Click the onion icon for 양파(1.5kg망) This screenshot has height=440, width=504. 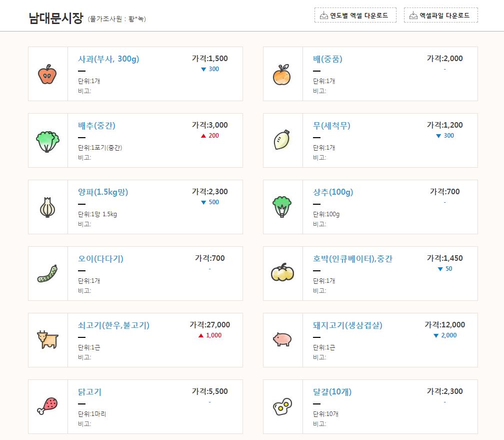pyautogui.click(x=47, y=207)
